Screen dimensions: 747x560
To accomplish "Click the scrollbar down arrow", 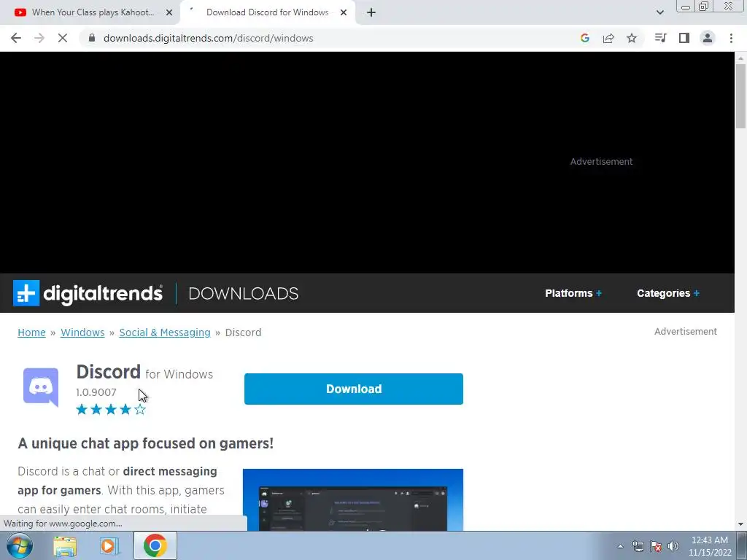I will pos(740,524).
